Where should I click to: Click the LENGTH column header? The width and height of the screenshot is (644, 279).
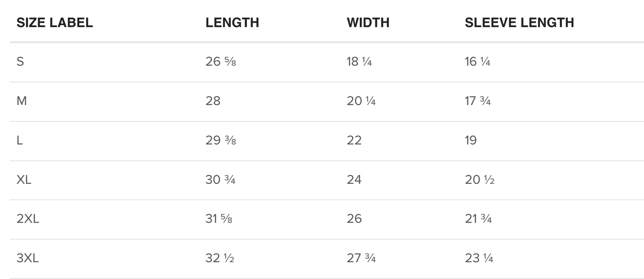tap(232, 23)
